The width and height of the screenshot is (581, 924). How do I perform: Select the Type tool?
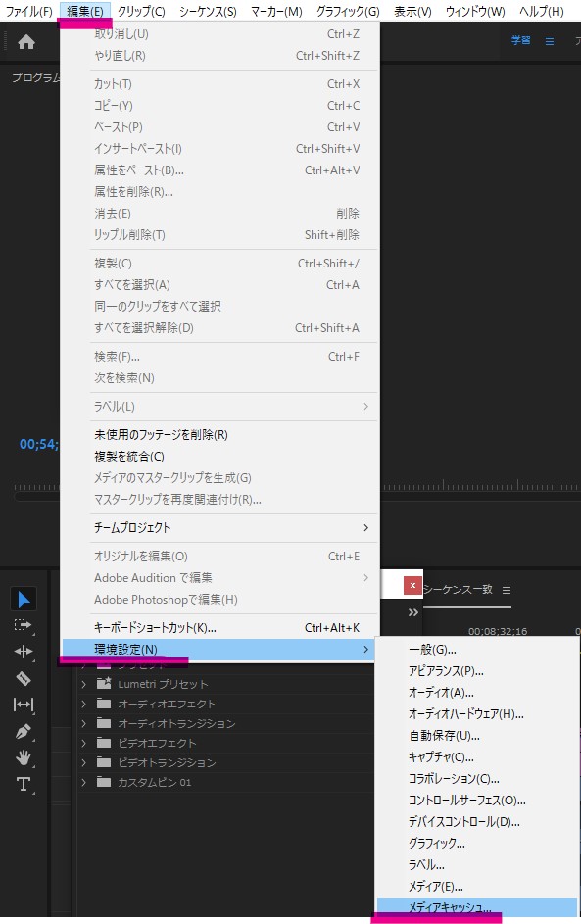tap(24, 784)
